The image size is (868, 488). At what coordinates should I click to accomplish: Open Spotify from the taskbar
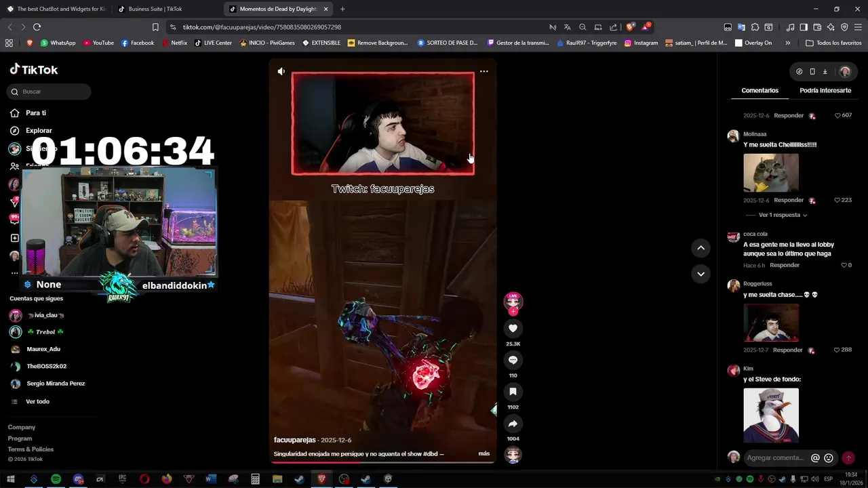click(56, 479)
